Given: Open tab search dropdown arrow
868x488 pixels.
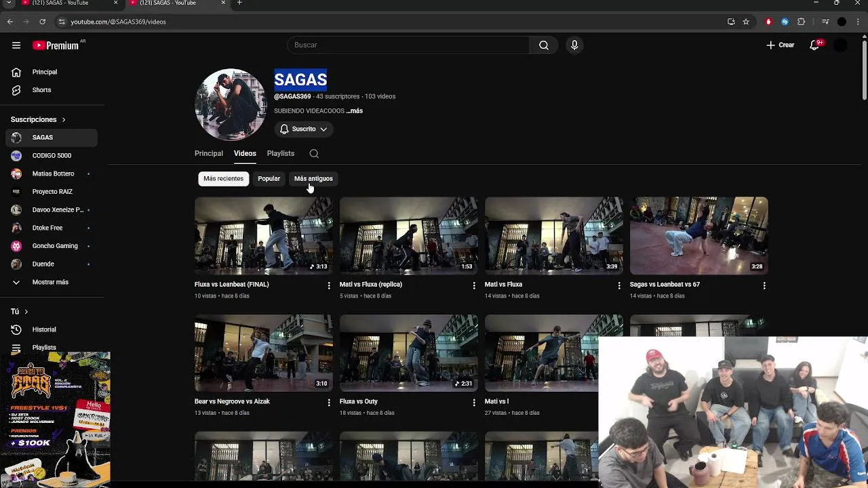Looking at the screenshot, I should [9, 3].
